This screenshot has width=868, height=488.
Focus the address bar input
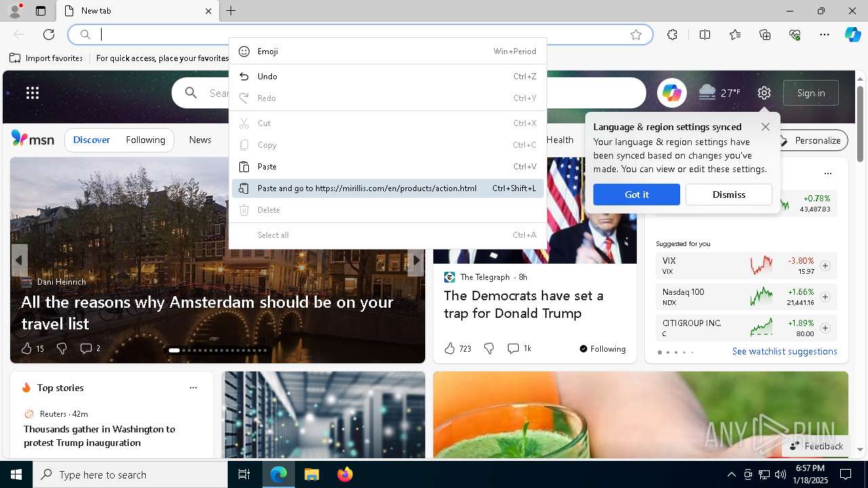point(359,35)
